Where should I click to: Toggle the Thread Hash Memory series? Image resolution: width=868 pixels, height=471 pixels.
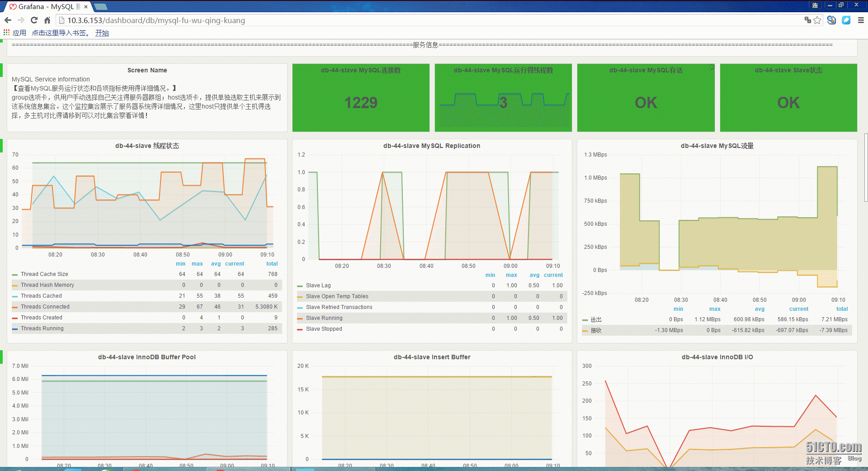tap(47, 285)
